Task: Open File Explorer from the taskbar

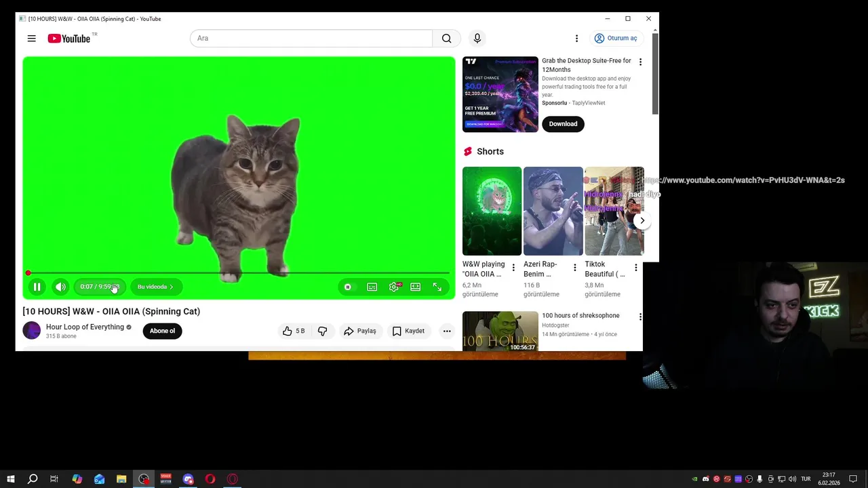Action: pos(121,479)
